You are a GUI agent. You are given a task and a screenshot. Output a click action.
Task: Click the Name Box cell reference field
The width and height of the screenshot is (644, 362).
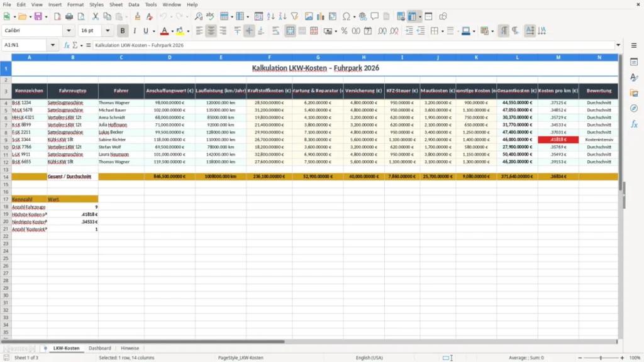point(25,45)
